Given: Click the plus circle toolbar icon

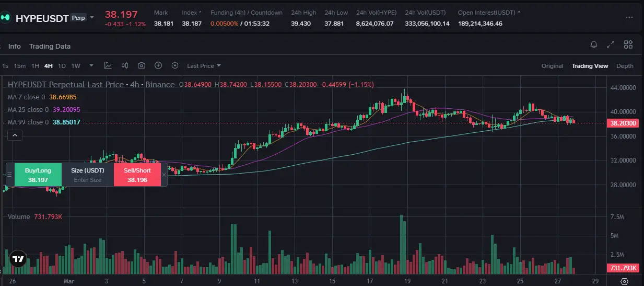Looking at the screenshot, I should tap(158, 66).
